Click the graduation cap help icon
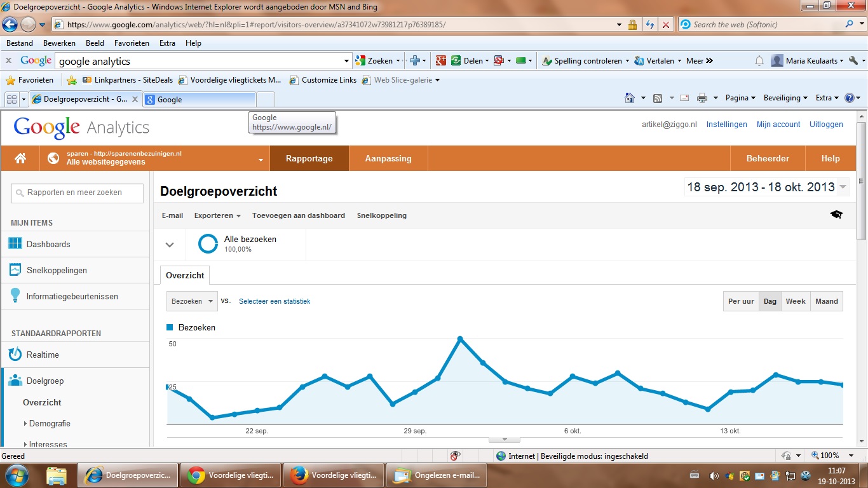Image resolution: width=868 pixels, height=488 pixels. coord(836,215)
